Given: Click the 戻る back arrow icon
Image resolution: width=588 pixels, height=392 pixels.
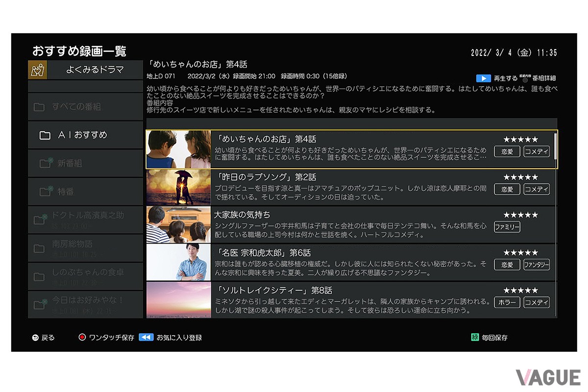Looking at the screenshot, I should (35, 337).
